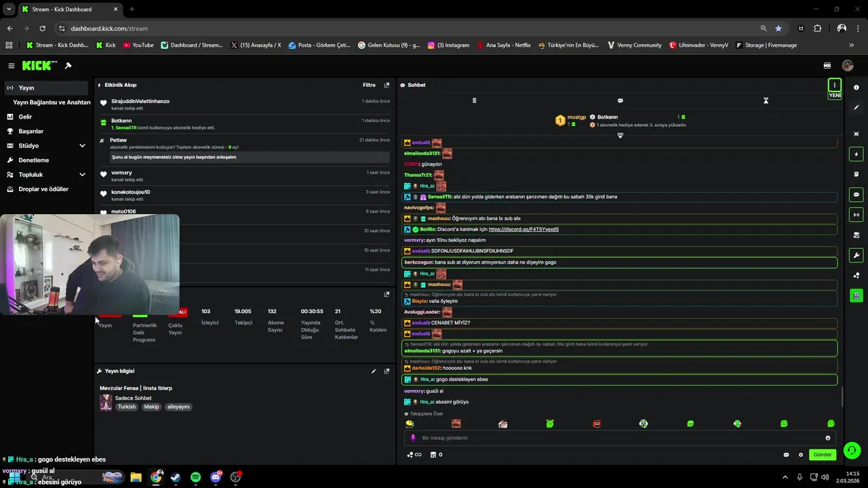This screenshot has height=488, width=868.
Task: Click the Kick logo
Action: coord(39,66)
